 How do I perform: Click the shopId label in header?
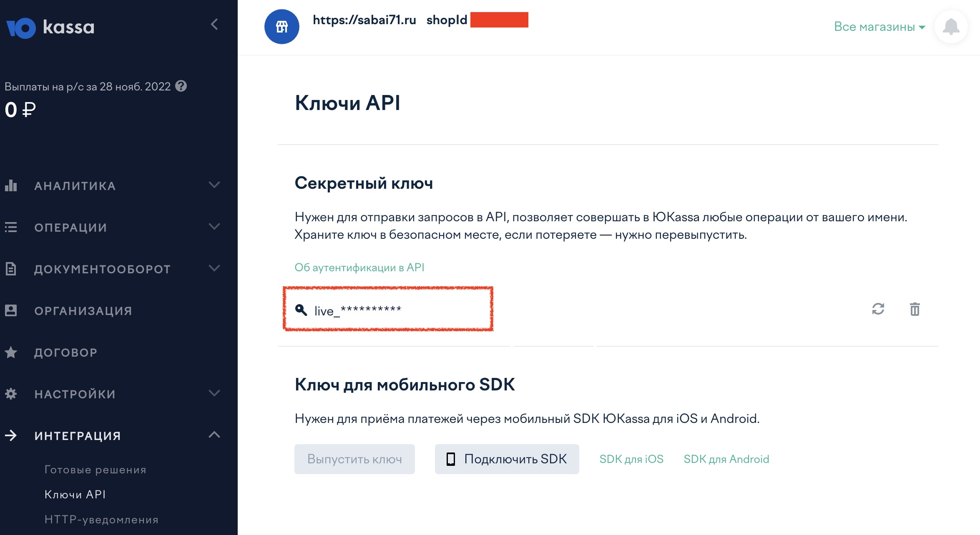pyautogui.click(x=447, y=20)
